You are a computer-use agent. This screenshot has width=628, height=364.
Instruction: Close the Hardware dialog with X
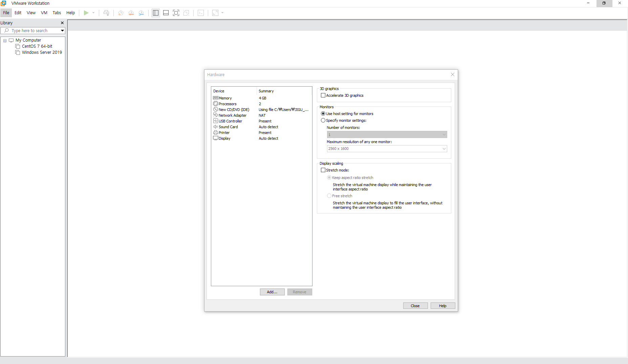click(453, 74)
